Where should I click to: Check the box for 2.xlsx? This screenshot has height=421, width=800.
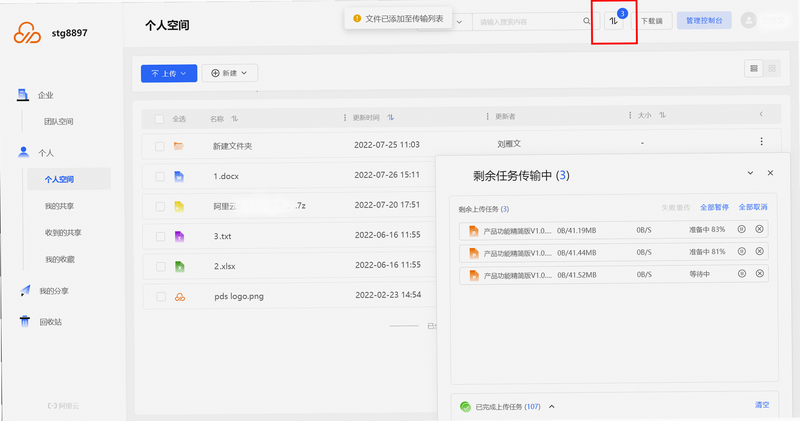pyautogui.click(x=161, y=267)
